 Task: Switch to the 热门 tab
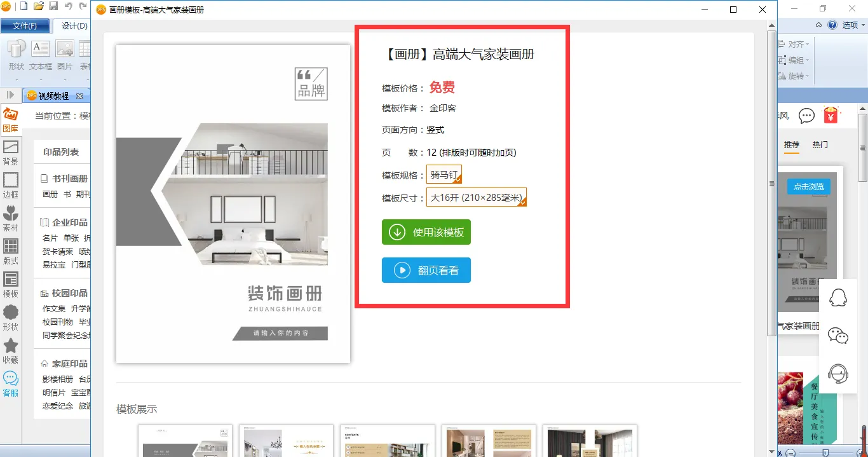click(x=820, y=145)
